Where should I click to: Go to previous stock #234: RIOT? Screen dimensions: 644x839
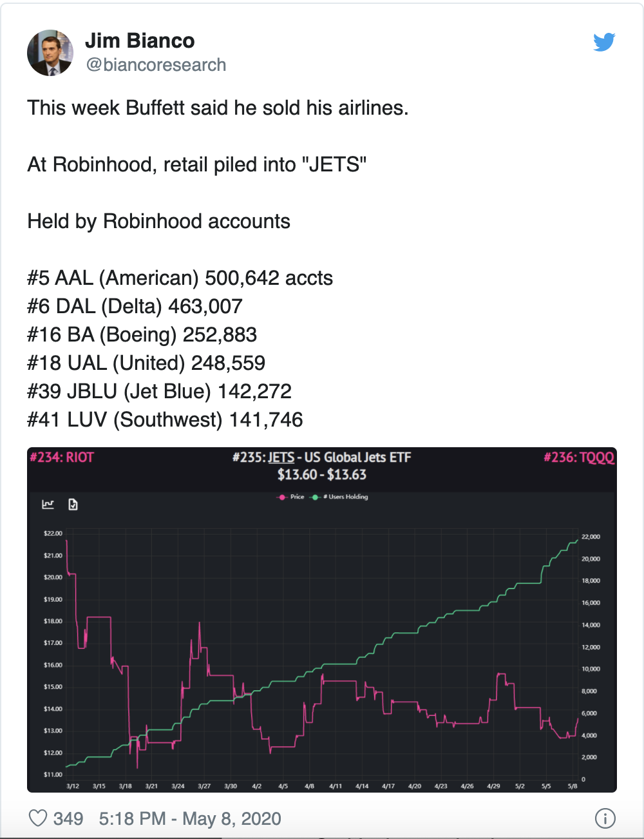click(62, 458)
